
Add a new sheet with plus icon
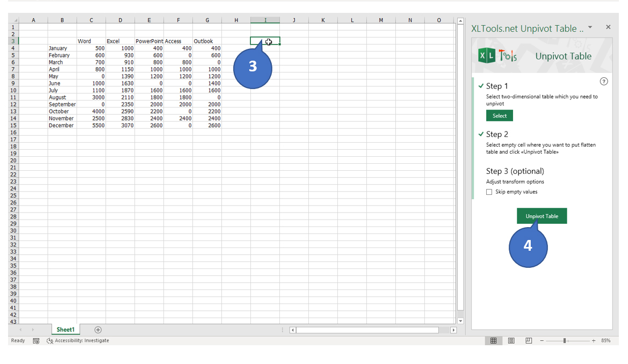[98, 330]
